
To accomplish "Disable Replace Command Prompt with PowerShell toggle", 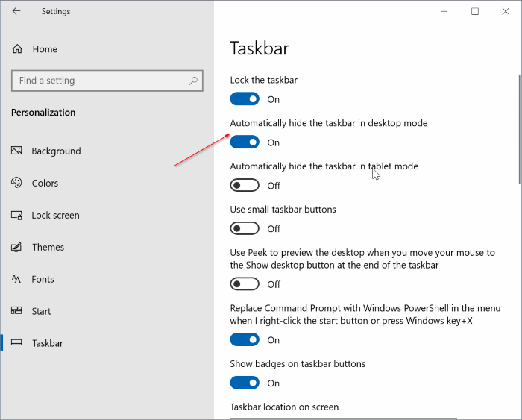I will [x=245, y=339].
